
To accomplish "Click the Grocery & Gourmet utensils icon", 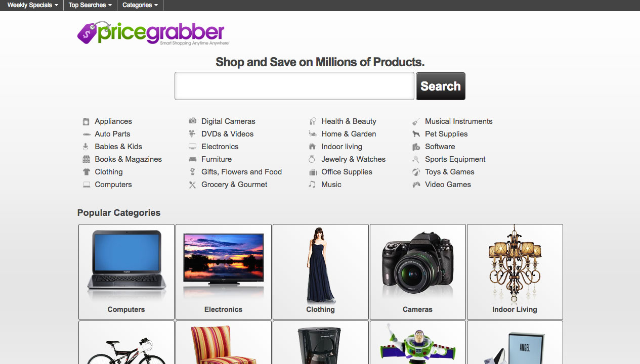I will coord(192,185).
